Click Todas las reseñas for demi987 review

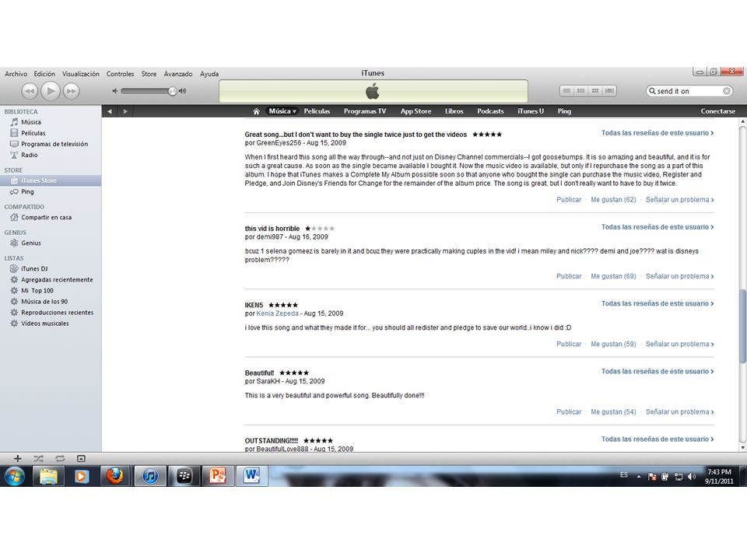[657, 227]
